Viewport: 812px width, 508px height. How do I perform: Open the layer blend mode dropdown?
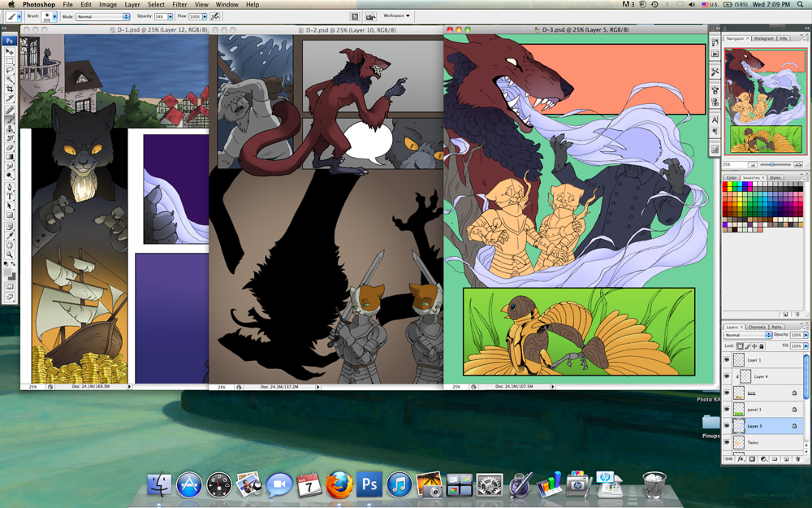pos(747,335)
